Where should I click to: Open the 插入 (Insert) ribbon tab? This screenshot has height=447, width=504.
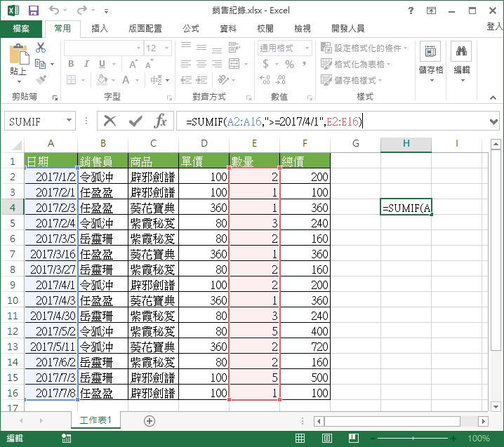click(x=100, y=28)
